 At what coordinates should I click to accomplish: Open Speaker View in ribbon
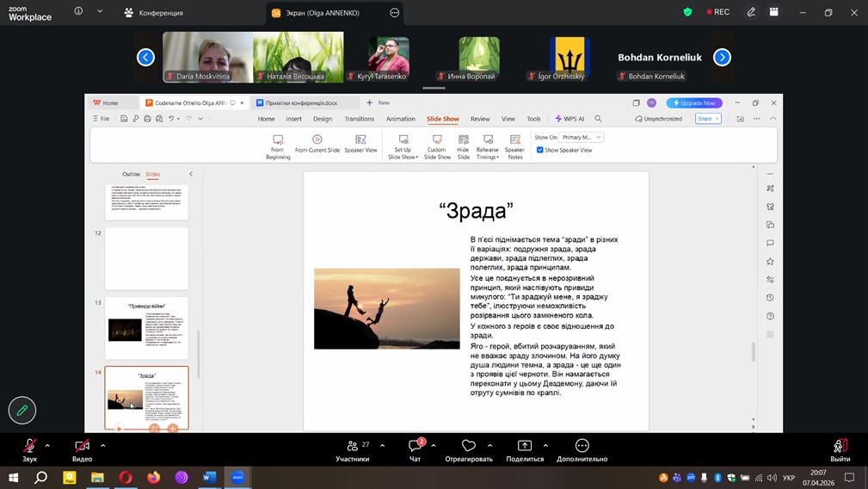[360, 139]
